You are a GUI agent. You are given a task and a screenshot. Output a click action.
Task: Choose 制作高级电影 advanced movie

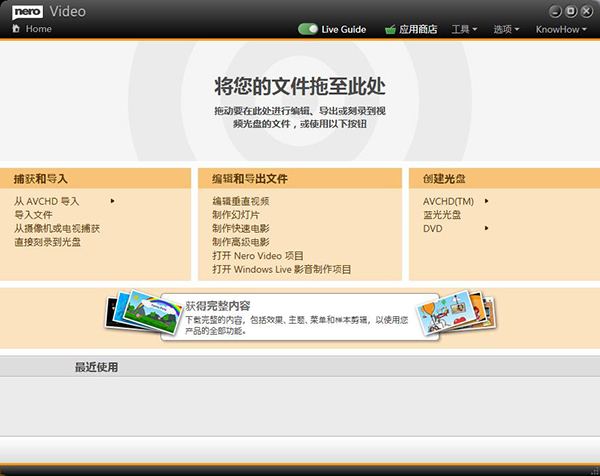pyautogui.click(x=241, y=242)
